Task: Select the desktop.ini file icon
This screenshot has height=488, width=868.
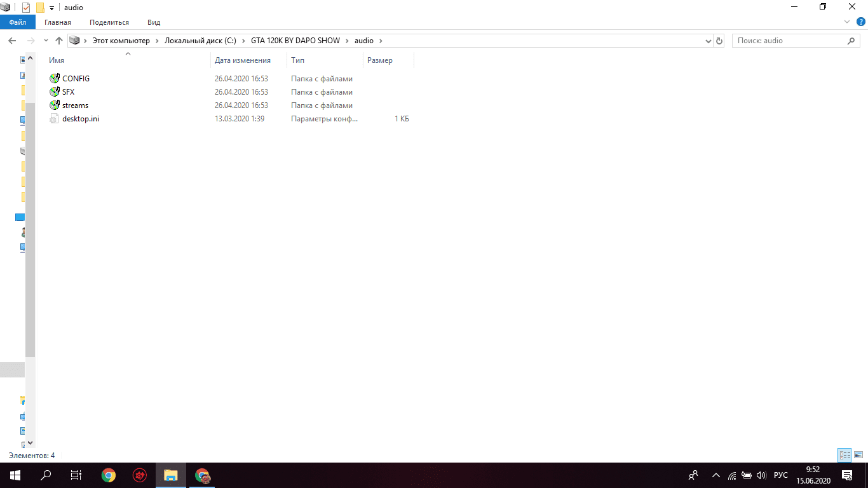Action: tap(55, 119)
